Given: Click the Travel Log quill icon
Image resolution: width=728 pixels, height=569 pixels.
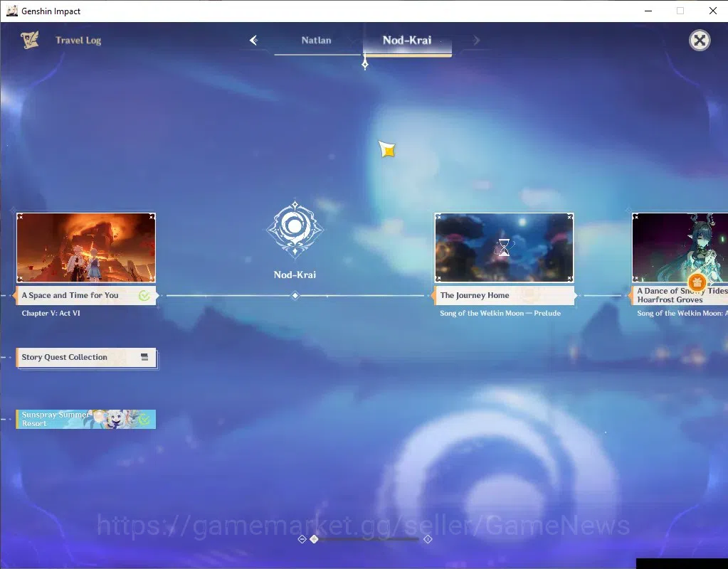Looking at the screenshot, I should tap(30, 41).
